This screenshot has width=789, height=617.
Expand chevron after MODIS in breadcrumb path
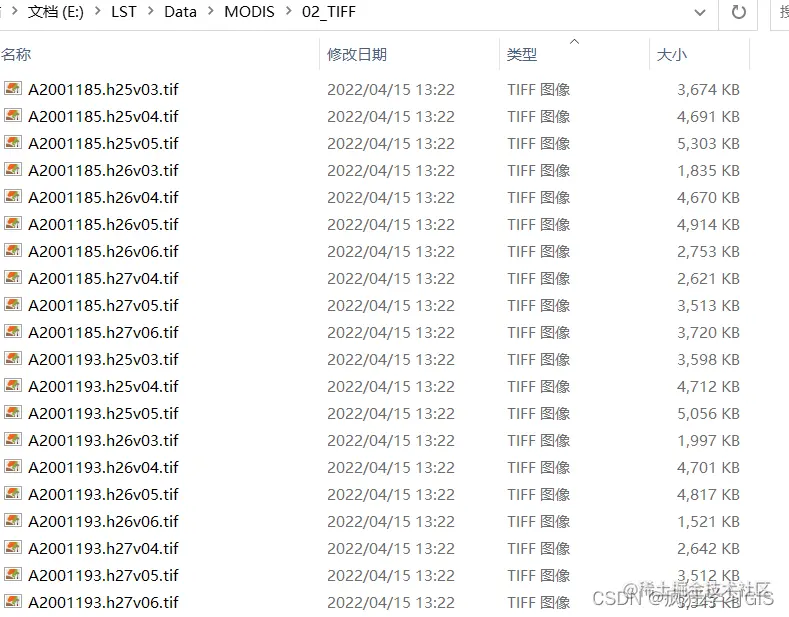coord(288,11)
